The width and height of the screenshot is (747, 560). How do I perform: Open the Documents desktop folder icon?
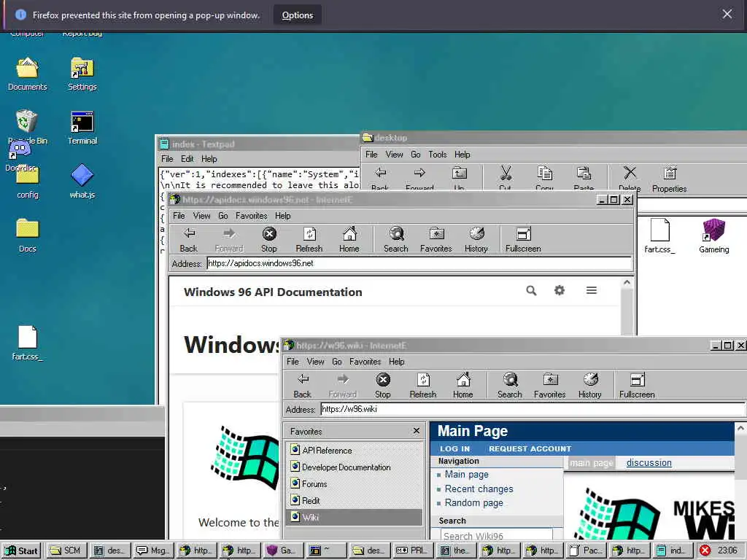click(x=27, y=74)
